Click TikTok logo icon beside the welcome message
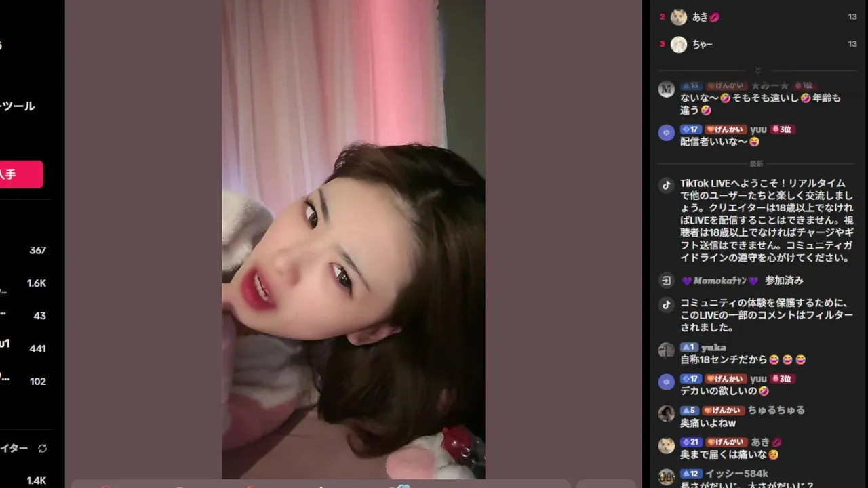Image resolution: width=868 pixels, height=488 pixels. 667,184
